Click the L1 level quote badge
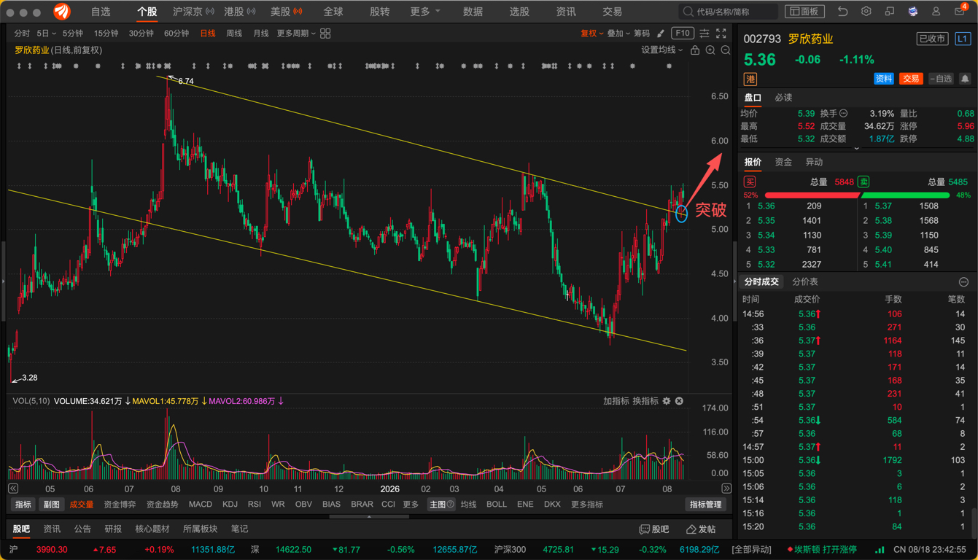This screenshot has width=978, height=560. pos(963,39)
